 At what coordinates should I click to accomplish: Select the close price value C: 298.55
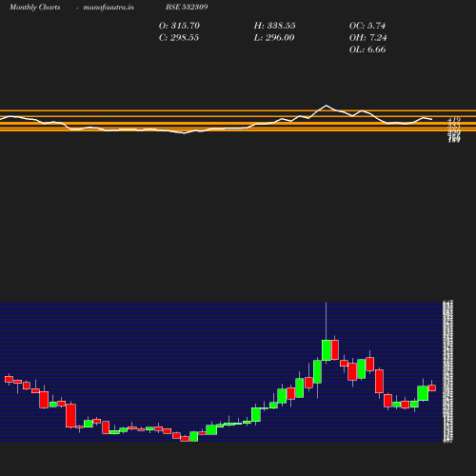click(179, 38)
